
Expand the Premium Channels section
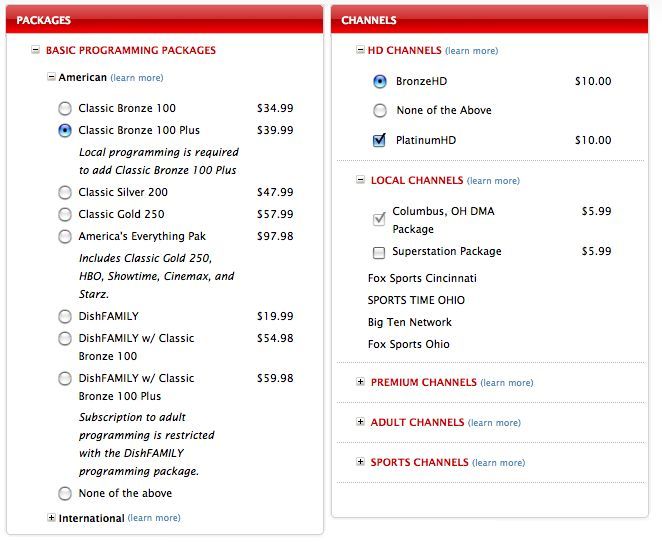pos(360,382)
